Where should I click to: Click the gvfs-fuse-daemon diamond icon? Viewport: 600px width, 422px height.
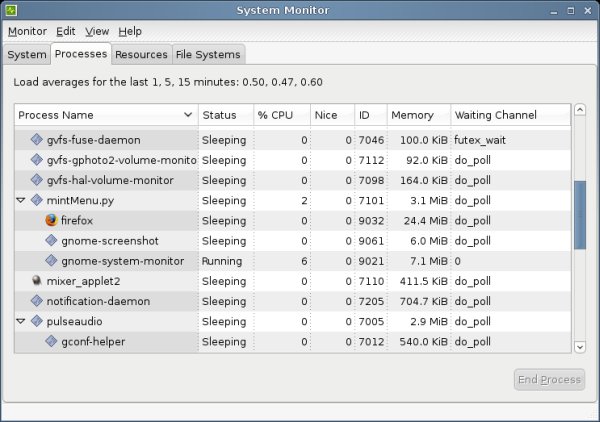(x=37, y=140)
